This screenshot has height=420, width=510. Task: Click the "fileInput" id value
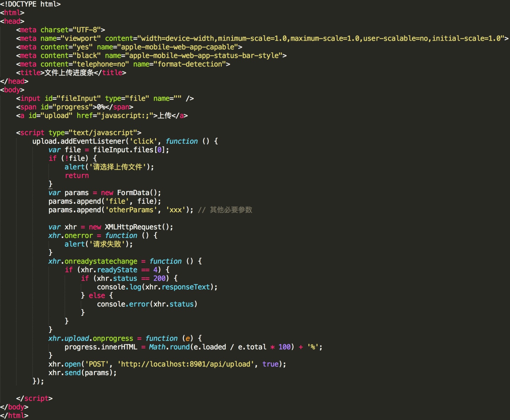(x=79, y=98)
